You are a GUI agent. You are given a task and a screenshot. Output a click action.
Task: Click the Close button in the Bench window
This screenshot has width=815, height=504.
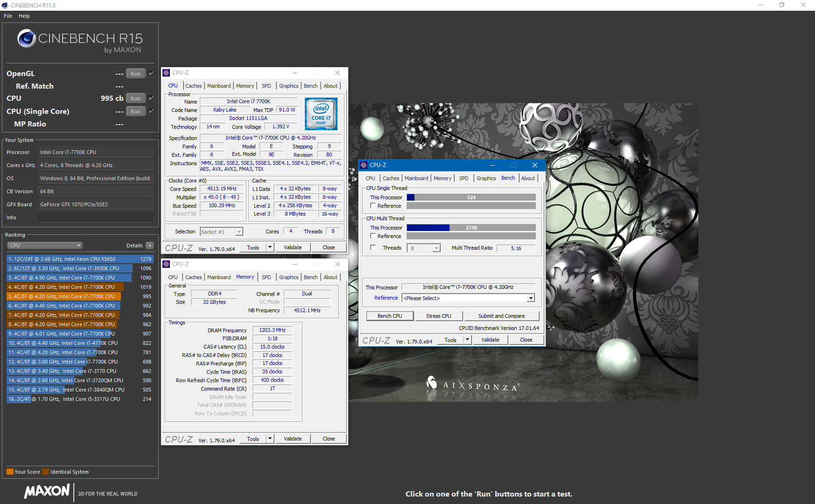click(526, 340)
